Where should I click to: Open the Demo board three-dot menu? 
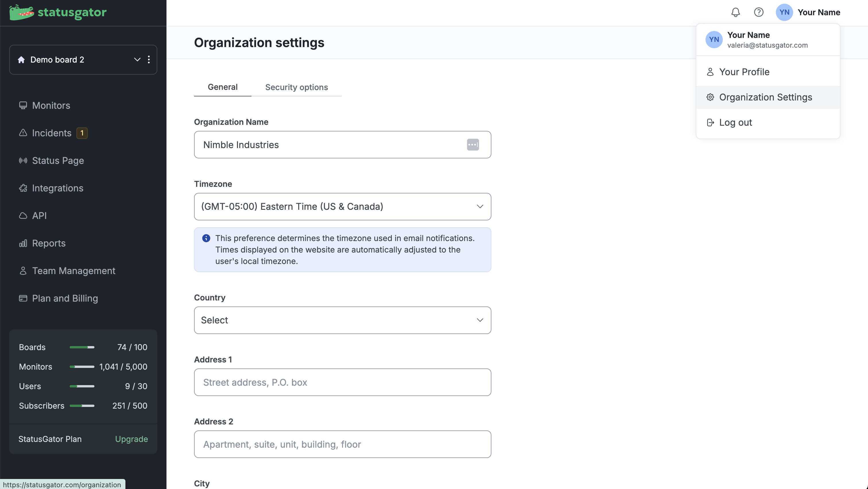[149, 60]
